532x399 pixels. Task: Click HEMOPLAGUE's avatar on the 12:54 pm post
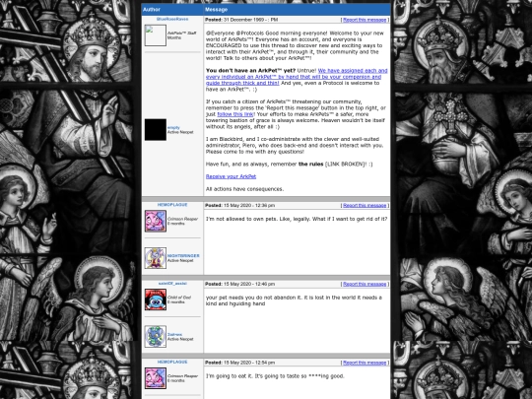click(x=156, y=378)
